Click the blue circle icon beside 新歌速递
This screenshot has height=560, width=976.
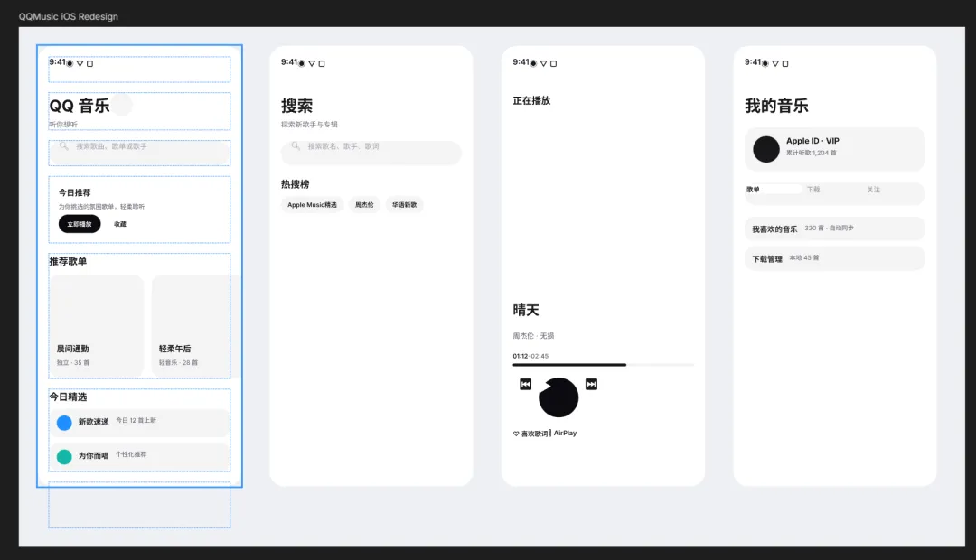[64, 423]
